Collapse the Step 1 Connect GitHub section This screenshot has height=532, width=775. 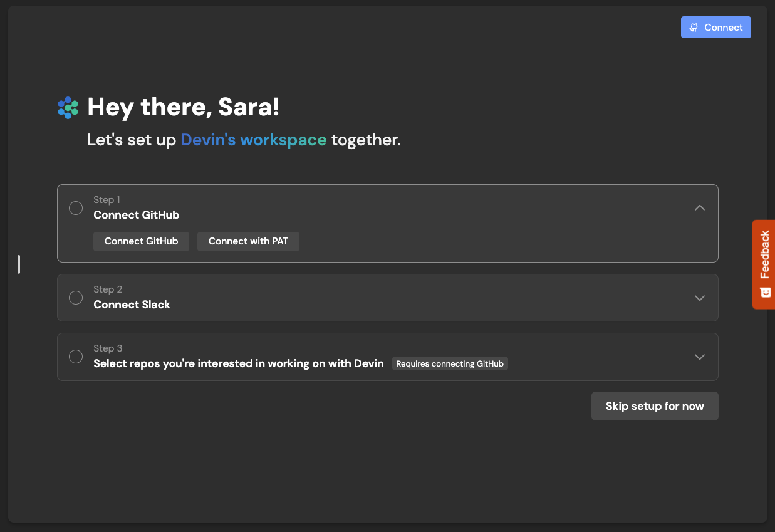700,208
